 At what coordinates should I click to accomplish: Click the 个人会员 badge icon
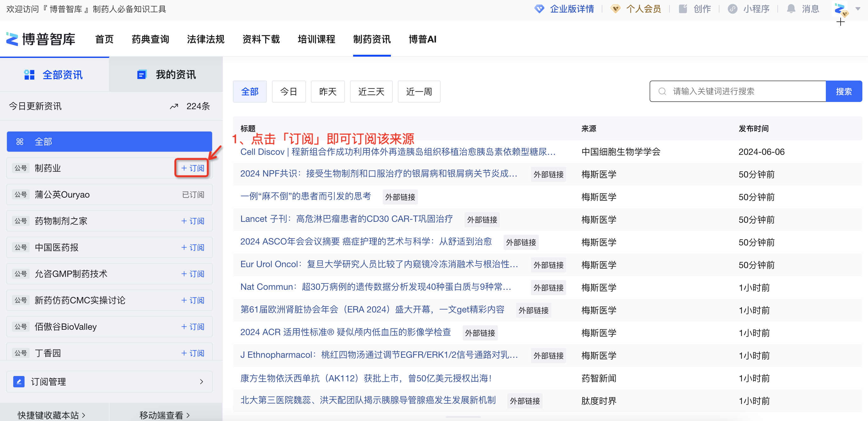click(616, 9)
